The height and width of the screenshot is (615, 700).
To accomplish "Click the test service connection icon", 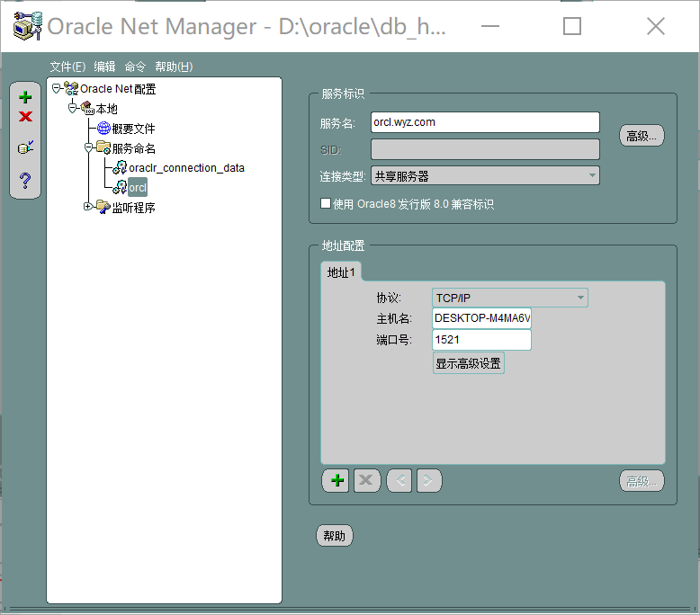I will point(25,147).
